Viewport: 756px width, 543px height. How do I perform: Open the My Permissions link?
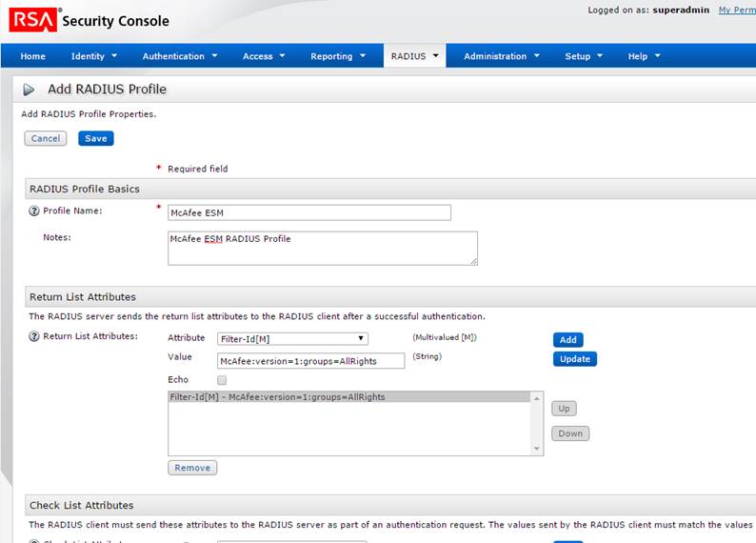point(736,10)
